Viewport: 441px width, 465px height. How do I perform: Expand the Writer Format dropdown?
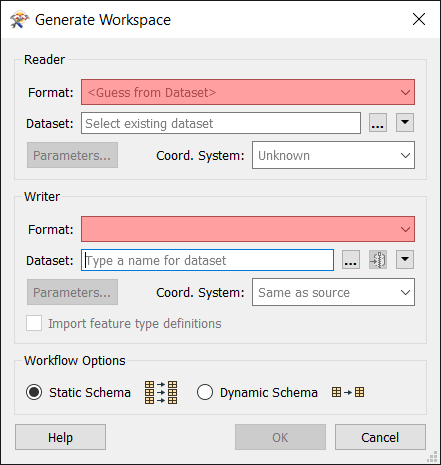pyautogui.click(x=248, y=229)
